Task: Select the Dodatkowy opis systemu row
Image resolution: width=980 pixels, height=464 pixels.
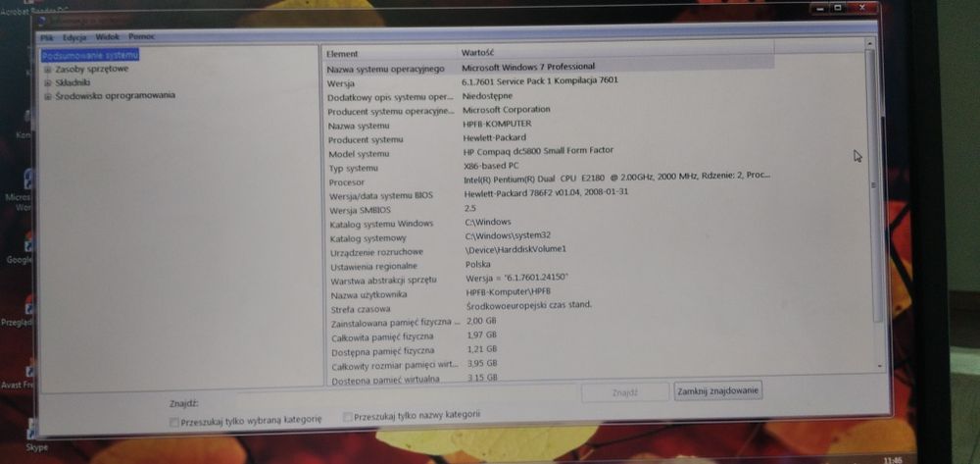Action: (550, 97)
